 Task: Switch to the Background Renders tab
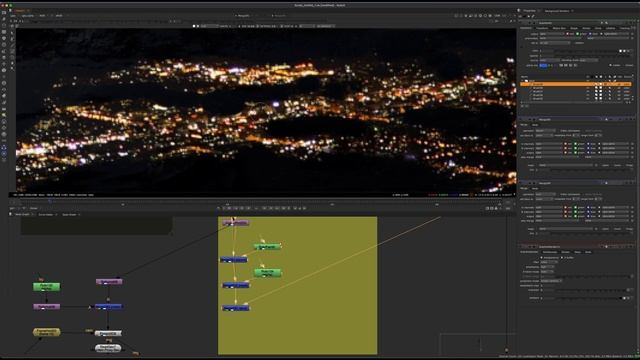557,11
